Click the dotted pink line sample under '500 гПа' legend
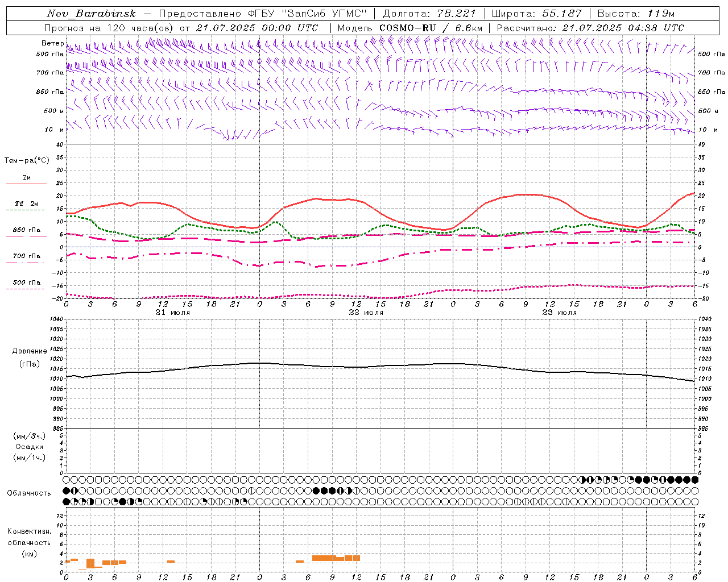Image resolution: width=728 pixels, height=582 pixels. (x=25, y=289)
